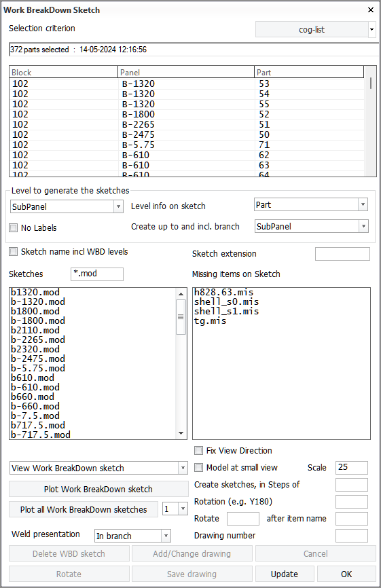The height and width of the screenshot is (588, 381).
Task: Click Delete WBD sketch button
Action: pos(69,553)
